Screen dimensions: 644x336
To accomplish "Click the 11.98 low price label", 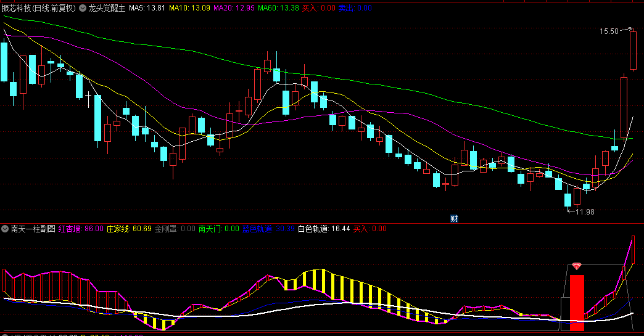I will click(585, 211).
